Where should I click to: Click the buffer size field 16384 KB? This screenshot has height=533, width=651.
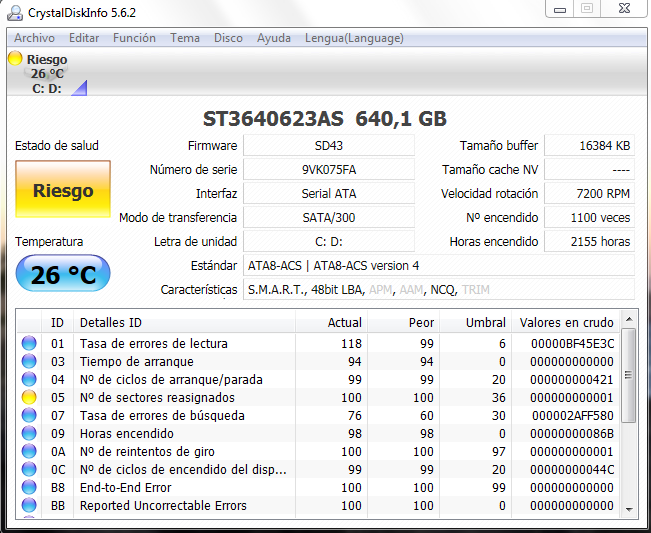pos(590,146)
